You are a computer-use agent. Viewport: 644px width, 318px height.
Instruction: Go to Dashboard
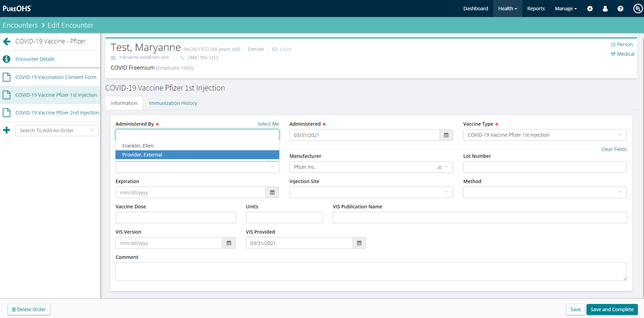pyautogui.click(x=475, y=9)
